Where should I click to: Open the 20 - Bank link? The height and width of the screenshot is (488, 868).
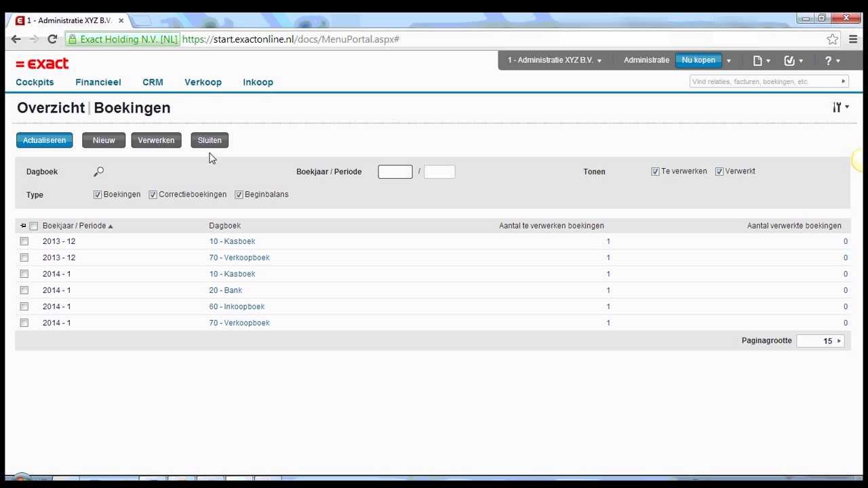[225, 290]
